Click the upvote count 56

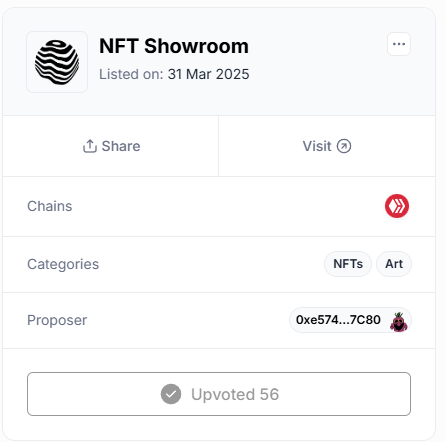pyautogui.click(x=269, y=394)
